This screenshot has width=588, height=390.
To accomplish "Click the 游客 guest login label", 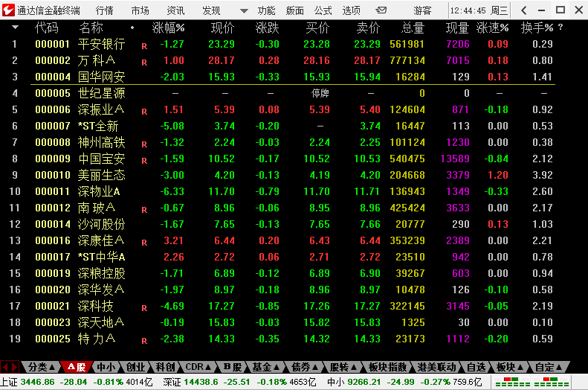I will coord(423,10).
